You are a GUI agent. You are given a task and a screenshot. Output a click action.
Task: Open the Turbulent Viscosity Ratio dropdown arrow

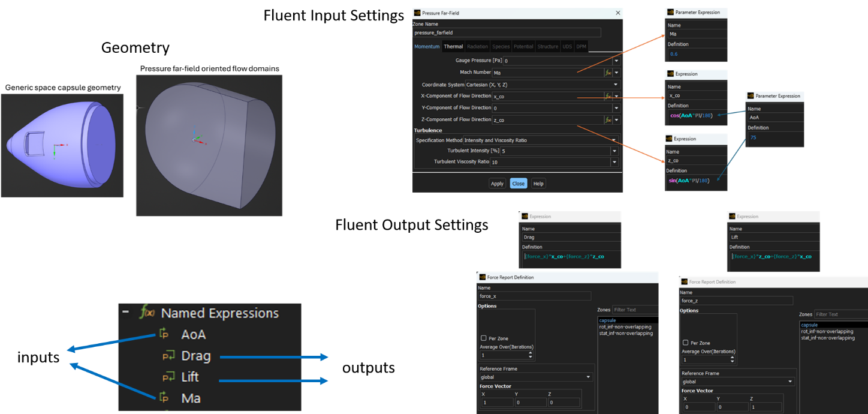click(614, 163)
